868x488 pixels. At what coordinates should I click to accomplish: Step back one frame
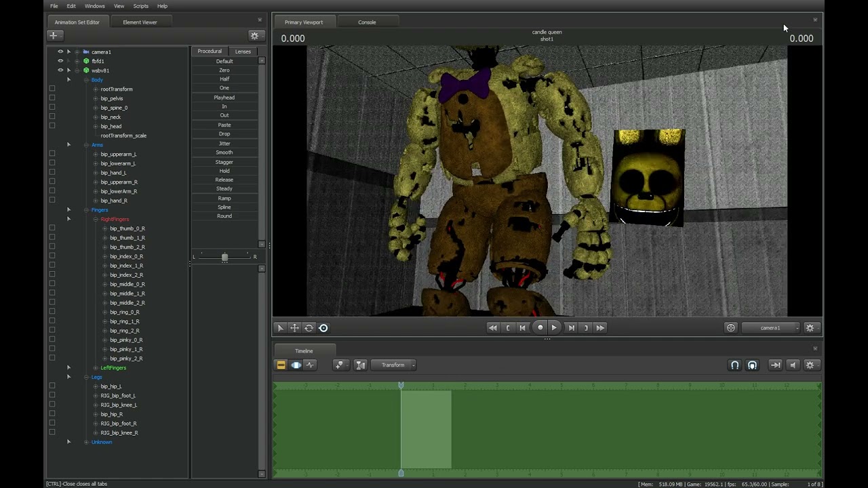522,327
